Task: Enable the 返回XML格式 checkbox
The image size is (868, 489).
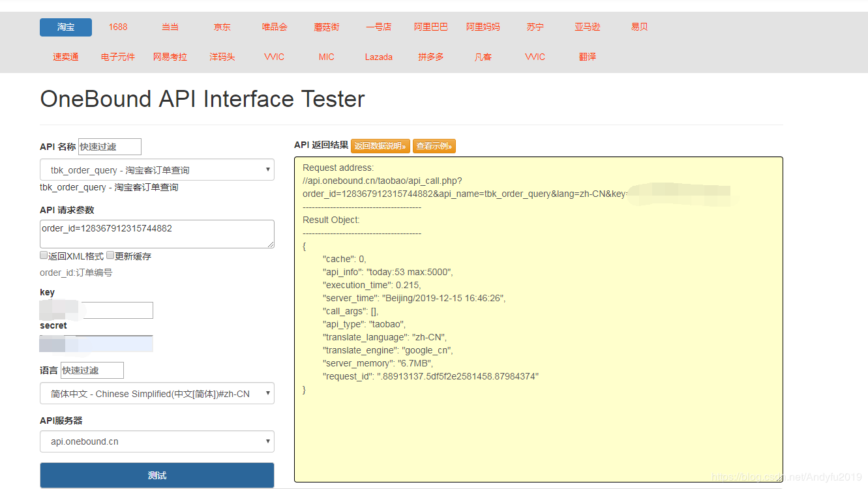Action: (44, 256)
